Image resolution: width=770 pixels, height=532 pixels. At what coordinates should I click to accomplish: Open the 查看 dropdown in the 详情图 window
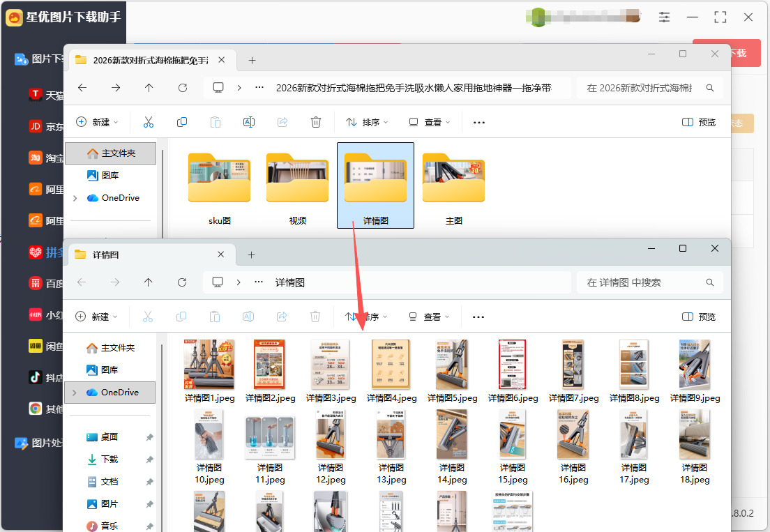pos(429,317)
